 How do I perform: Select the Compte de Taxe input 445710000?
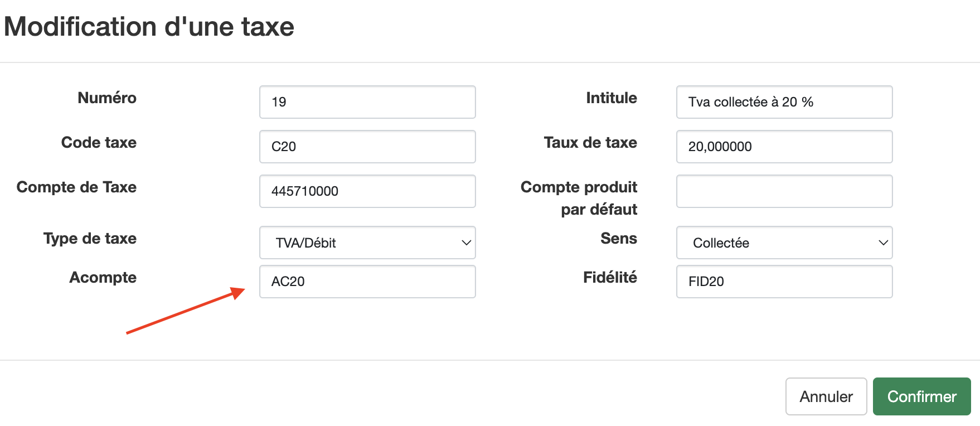coord(367,191)
